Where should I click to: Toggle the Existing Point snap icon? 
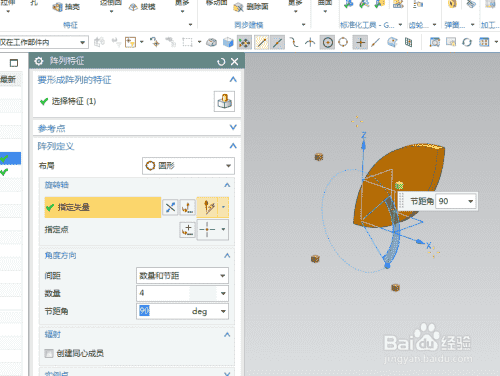[361, 42]
